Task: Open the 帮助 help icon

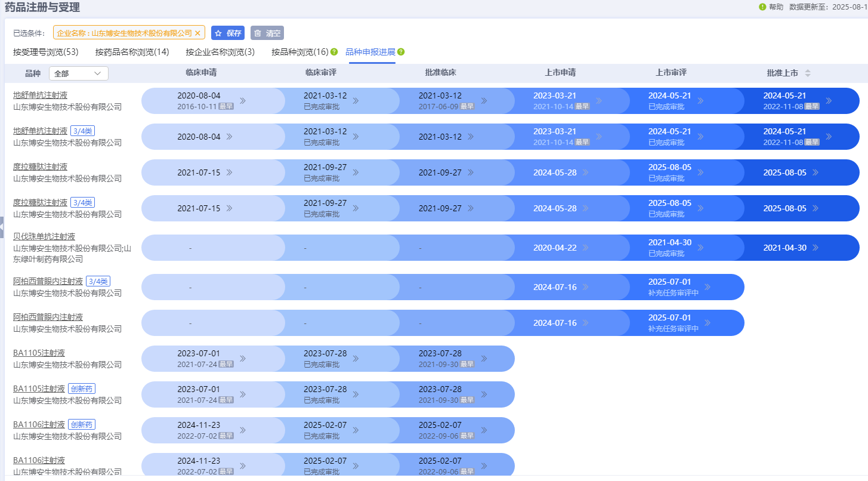Action: tap(762, 7)
